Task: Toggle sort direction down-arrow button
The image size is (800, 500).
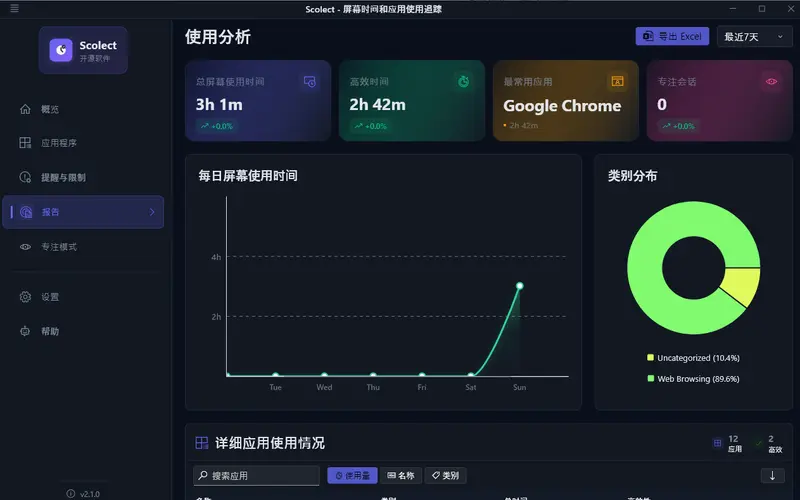Action: point(772,476)
